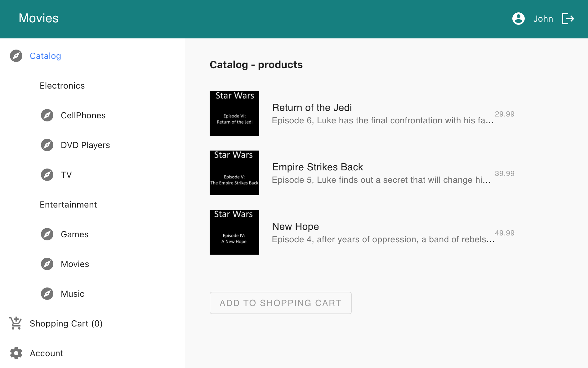Click the Catalog - products heading
This screenshot has width=588, height=368.
(256, 65)
